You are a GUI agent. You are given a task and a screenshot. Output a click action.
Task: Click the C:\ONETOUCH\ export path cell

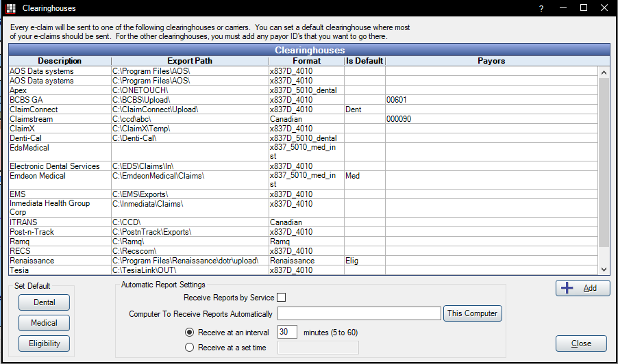190,90
